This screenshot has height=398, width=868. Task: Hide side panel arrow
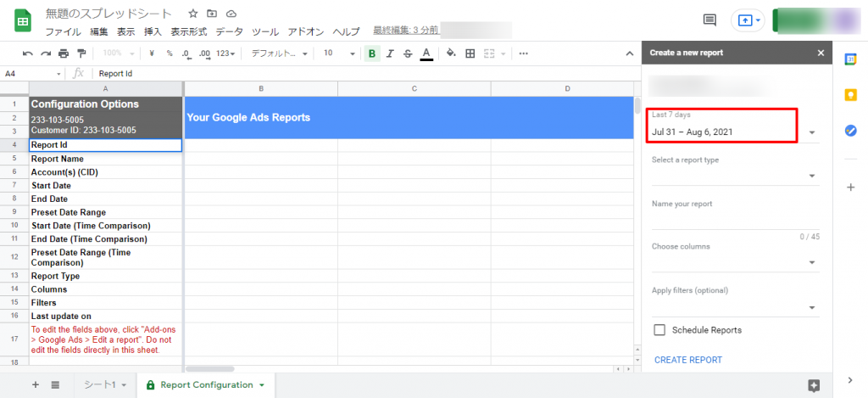point(850,379)
